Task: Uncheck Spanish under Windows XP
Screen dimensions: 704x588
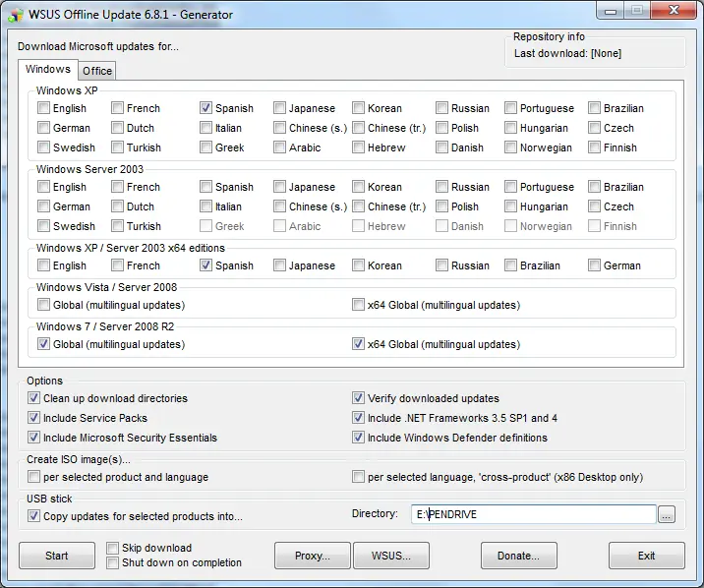Action: [205, 108]
